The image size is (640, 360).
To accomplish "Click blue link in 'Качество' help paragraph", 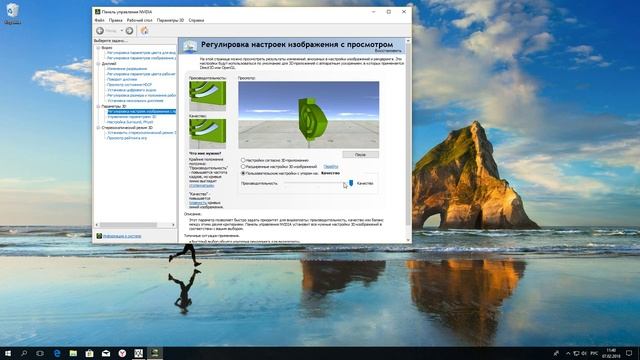I will click(x=198, y=203).
